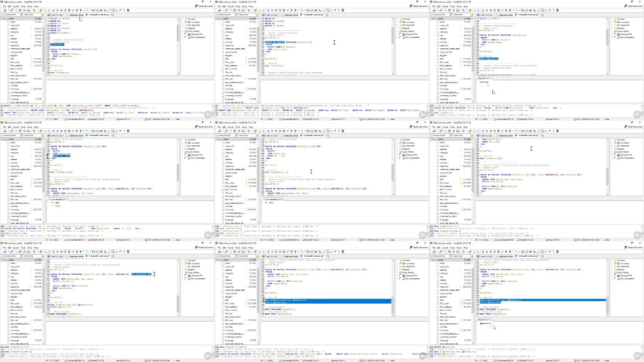Click new query tab icon in bottom-right frame
Viewport: 644px width, 362px height.
(542, 256)
